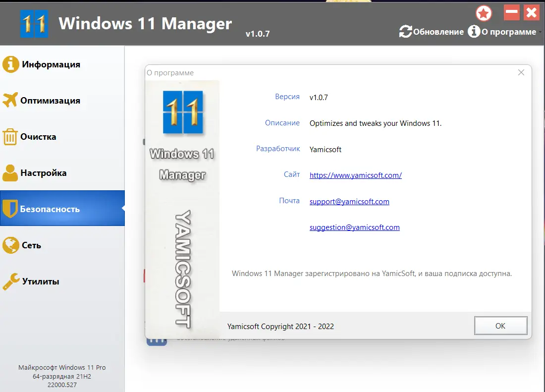Click the v1.0.7 label in the title bar
The width and height of the screenshot is (545, 392).
coord(258,34)
